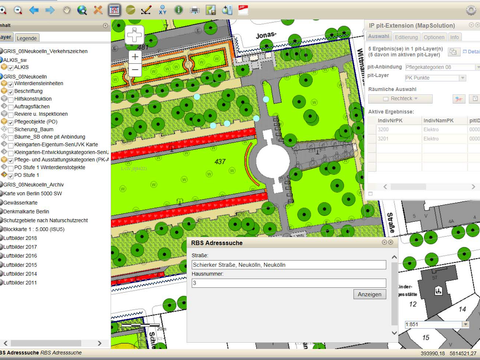Open the Optionen tab
480x360 pixels.
pos(434,37)
